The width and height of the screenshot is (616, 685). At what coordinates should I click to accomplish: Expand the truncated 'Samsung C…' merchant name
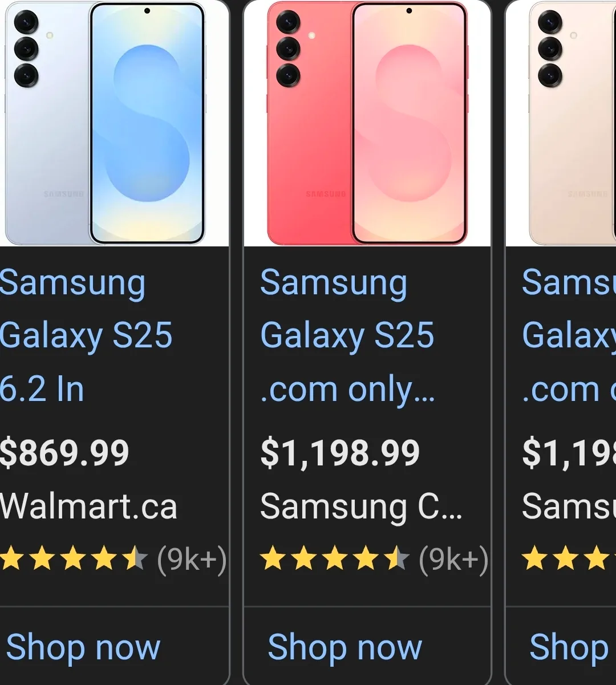[359, 506]
